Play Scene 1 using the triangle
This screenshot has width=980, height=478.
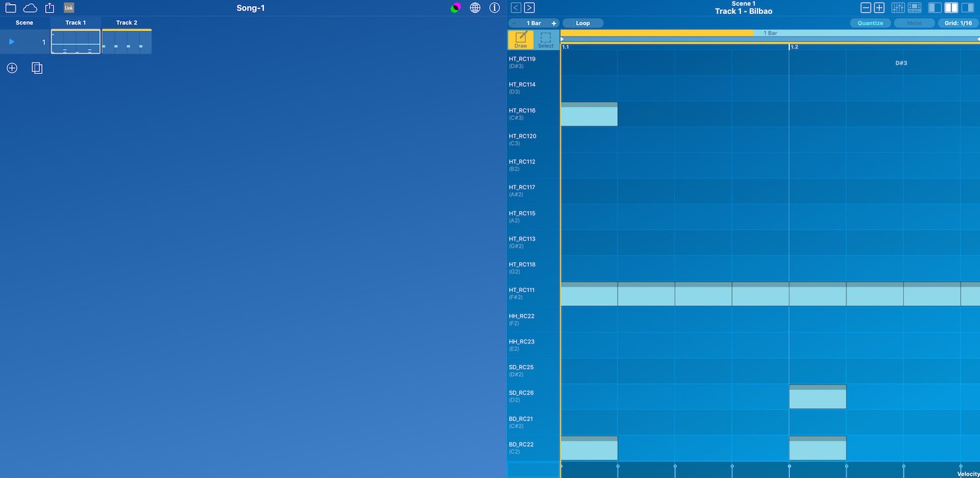tap(11, 42)
